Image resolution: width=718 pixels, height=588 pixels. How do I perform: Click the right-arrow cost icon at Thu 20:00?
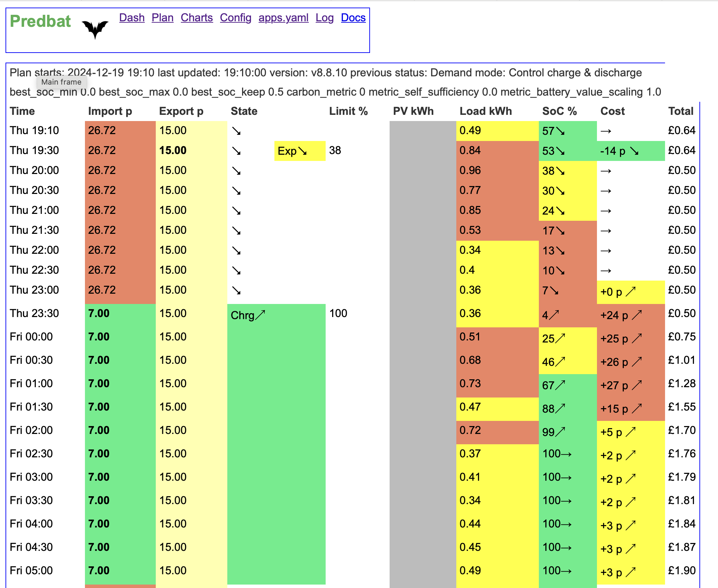tap(606, 171)
